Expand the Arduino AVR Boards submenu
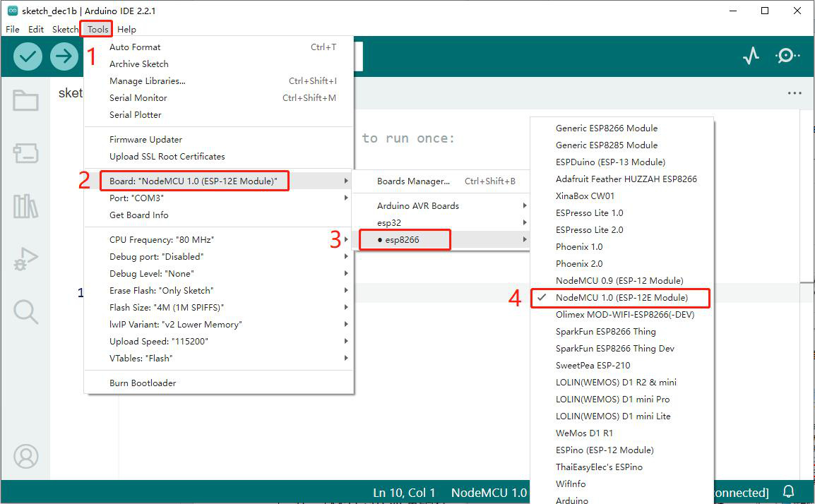The width and height of the screenshot is (815, 504). coord(441,205)
